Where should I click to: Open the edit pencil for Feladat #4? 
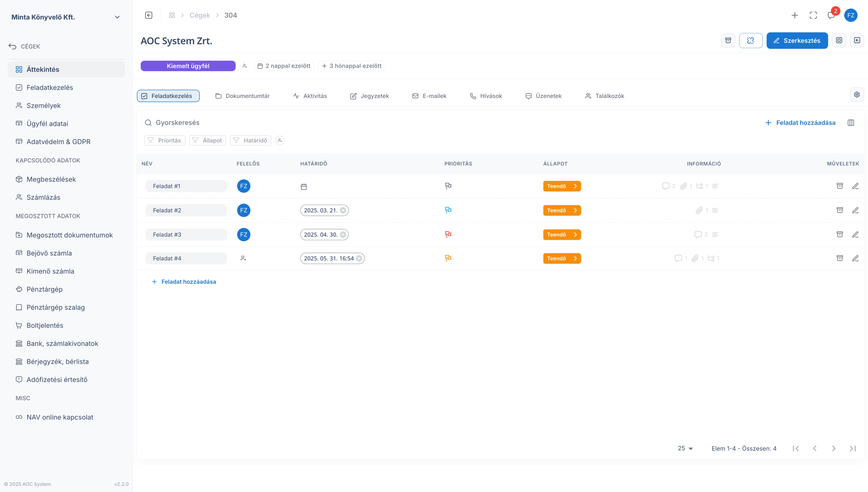coord(856,258)
